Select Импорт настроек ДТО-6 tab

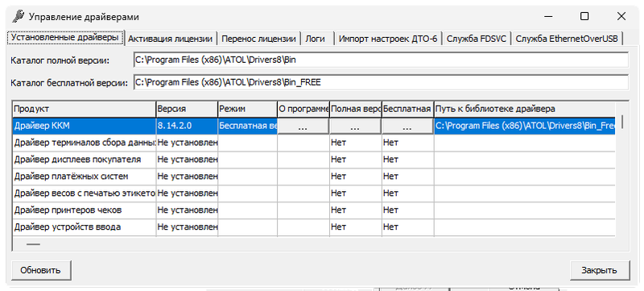388,39
